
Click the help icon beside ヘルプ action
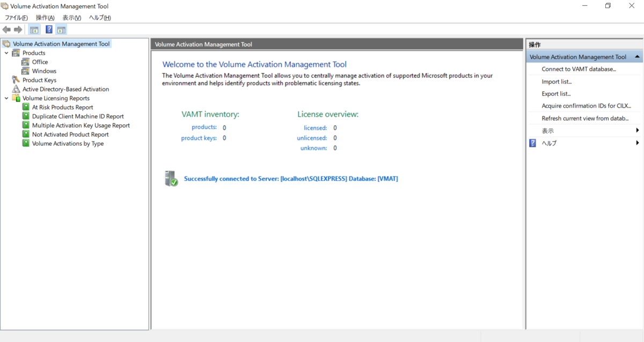pos(532,143)
